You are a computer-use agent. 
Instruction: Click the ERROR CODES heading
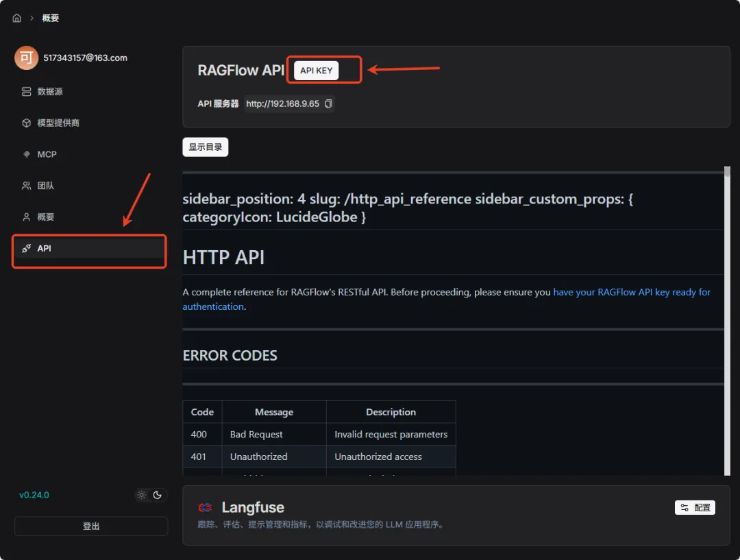230,356
